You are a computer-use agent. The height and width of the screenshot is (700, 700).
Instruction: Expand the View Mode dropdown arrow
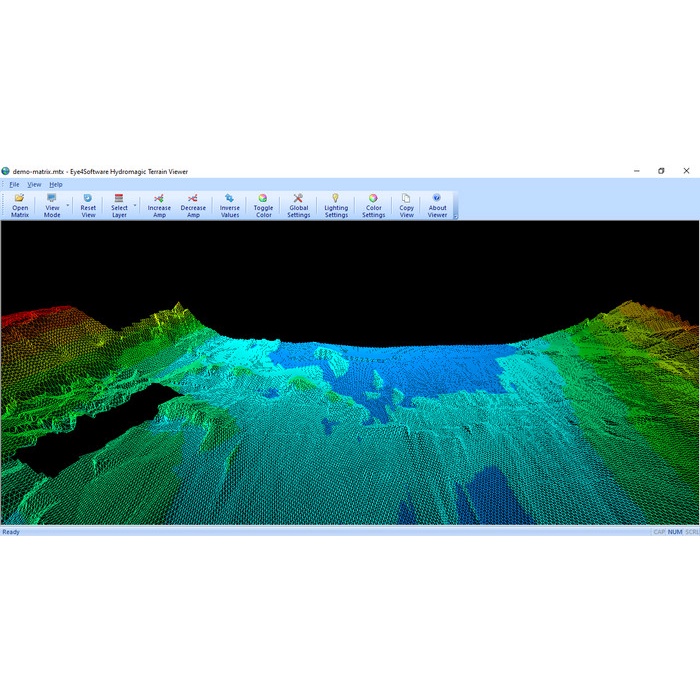click(x=68, y=206)
